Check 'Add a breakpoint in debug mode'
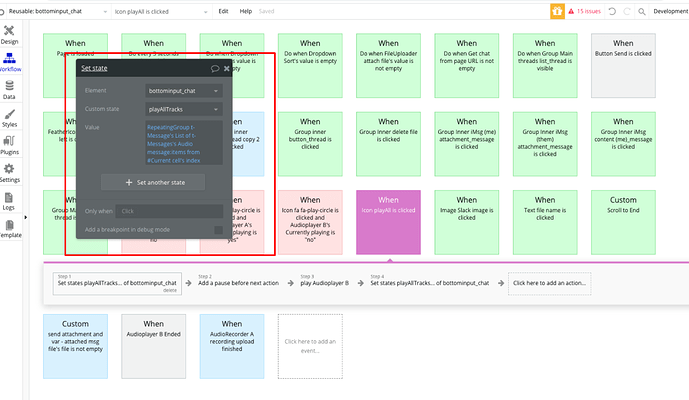Image resolution: width=689 pixels, height=400 pixels. coord(218,230)
